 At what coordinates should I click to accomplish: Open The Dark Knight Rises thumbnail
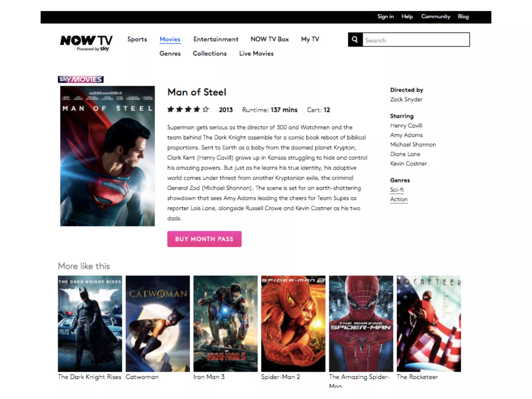point(90,323)
